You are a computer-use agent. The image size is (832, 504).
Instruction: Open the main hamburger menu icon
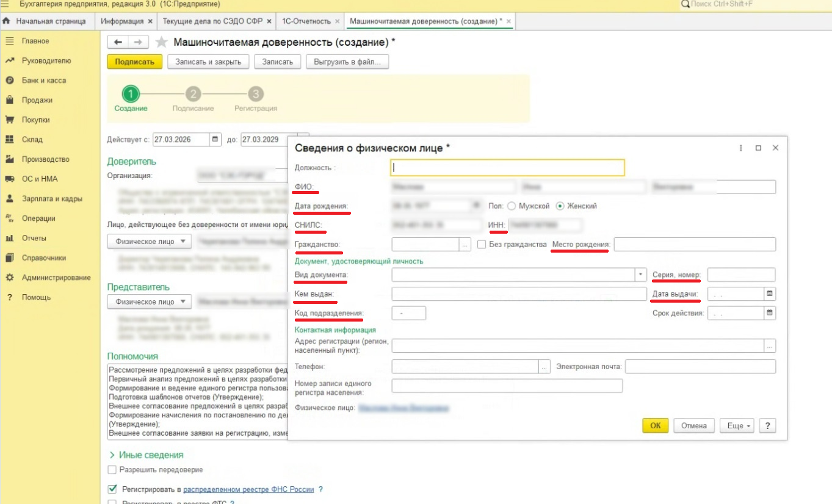(5, 4)
